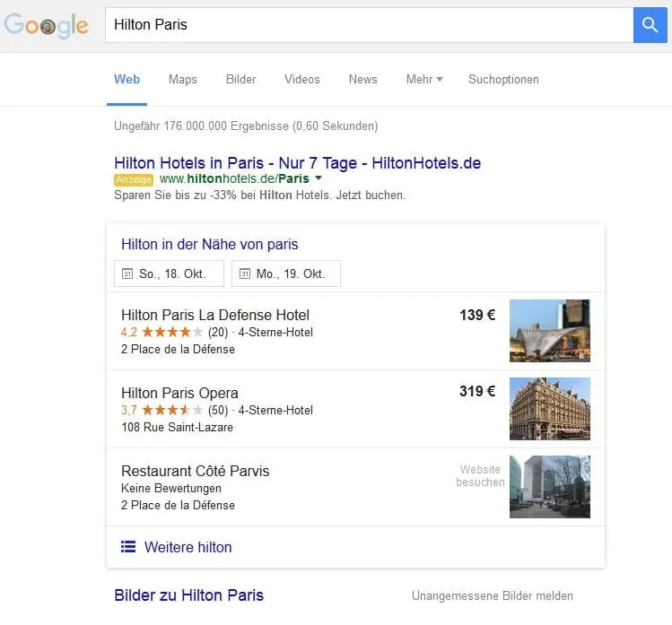Open Hilton Paris La Defense Hotel thumbnail

[549, 330]
